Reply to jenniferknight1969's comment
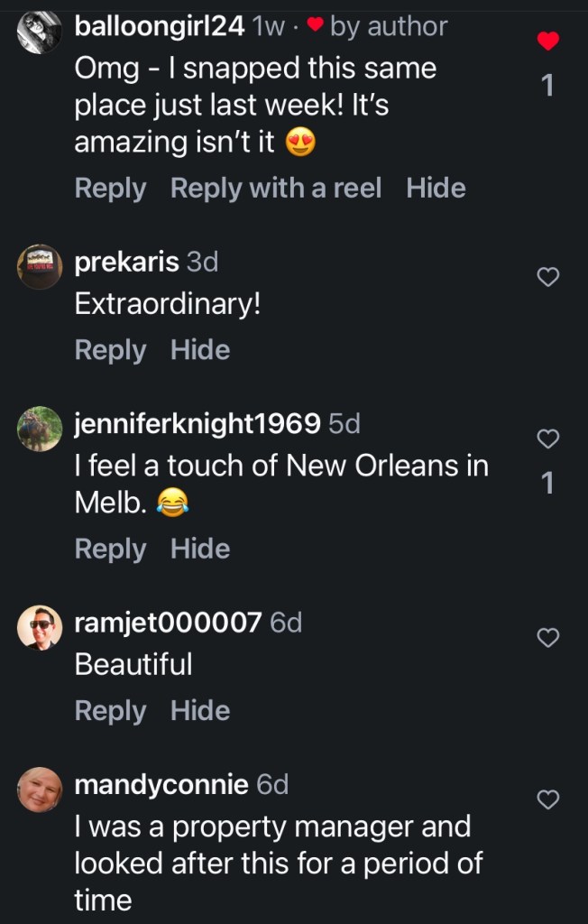The height and width of the screenshot is (924, 588). point(110,549)
